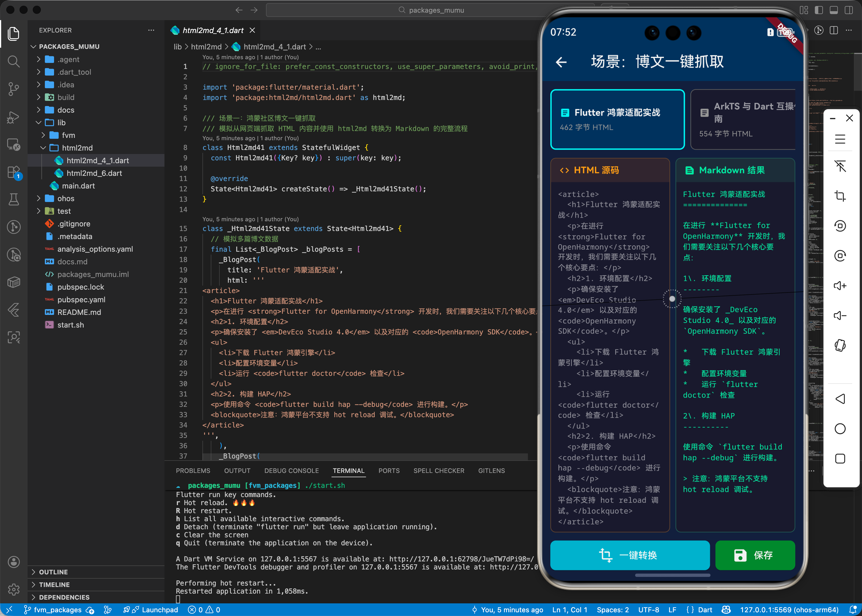Screen dimensions: 862x616
Task: Open the Search view in activity bar
Action: tap(14, 61)
